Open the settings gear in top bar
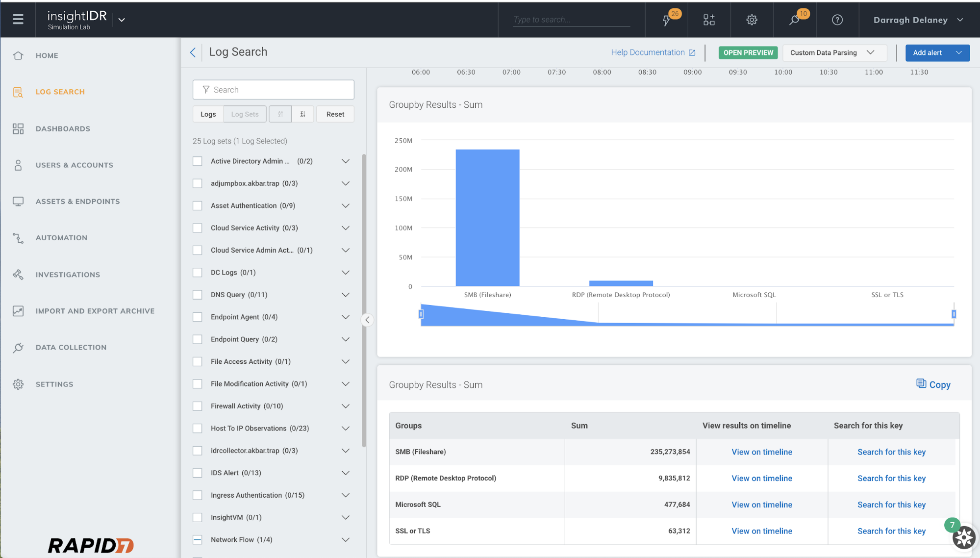The image size is (980, 558). (752, 20)
